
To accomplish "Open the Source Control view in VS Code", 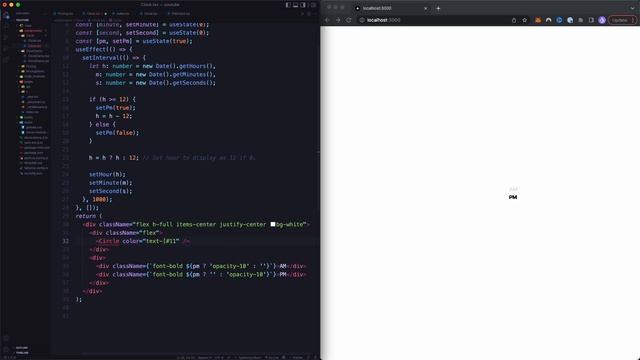I will click(6, 37).
